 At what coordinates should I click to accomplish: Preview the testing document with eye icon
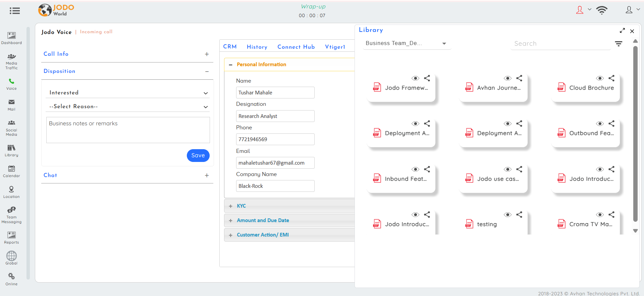coord(508,215)
